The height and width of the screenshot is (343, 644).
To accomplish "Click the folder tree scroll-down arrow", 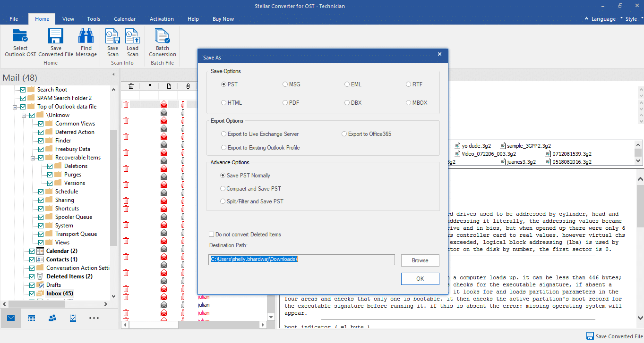I will (113, 296).
